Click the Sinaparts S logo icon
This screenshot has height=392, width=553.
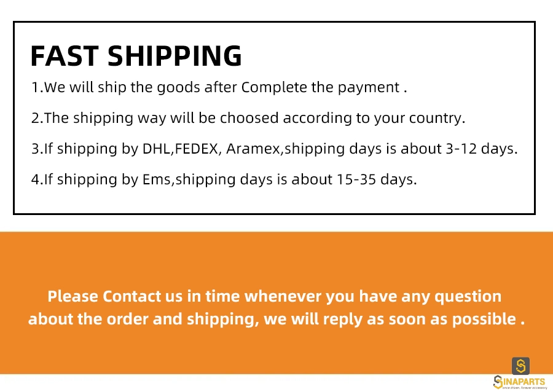[520, 366]
